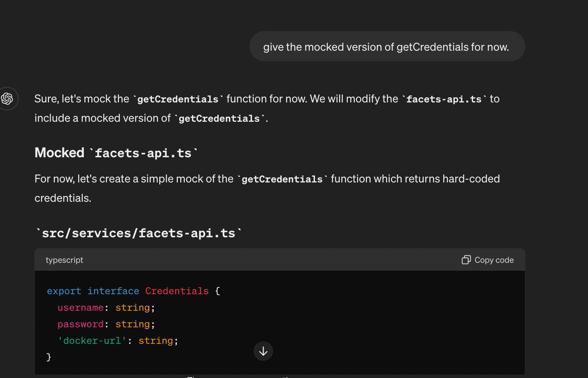The height and width of the screenshot is (378, 588).
Task: Click the username field text in code
Action: (80, 307)
